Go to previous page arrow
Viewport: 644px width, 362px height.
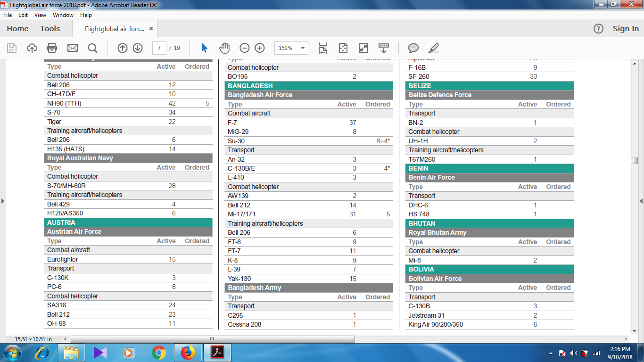click(x=123, y=48)
